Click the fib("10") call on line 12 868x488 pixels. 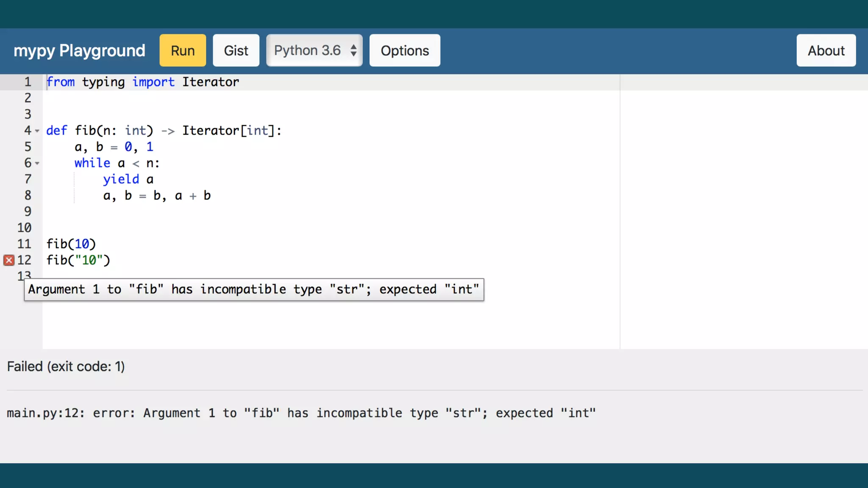click(78, 260)
